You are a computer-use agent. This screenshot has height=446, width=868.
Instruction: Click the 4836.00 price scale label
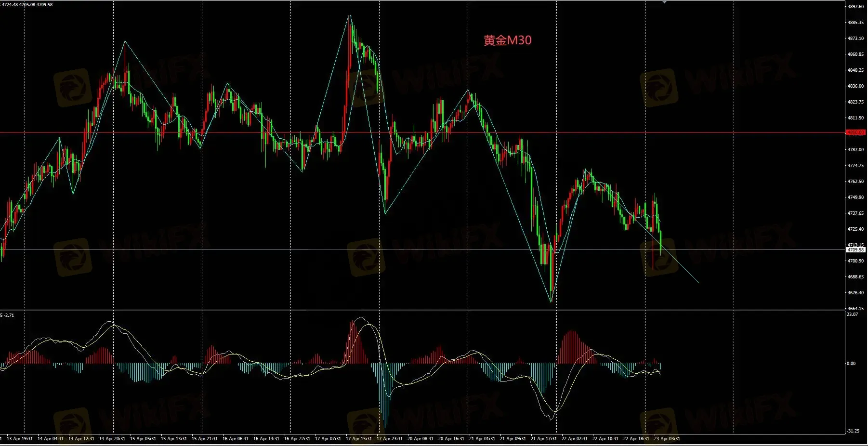click(x=855, y=86)
